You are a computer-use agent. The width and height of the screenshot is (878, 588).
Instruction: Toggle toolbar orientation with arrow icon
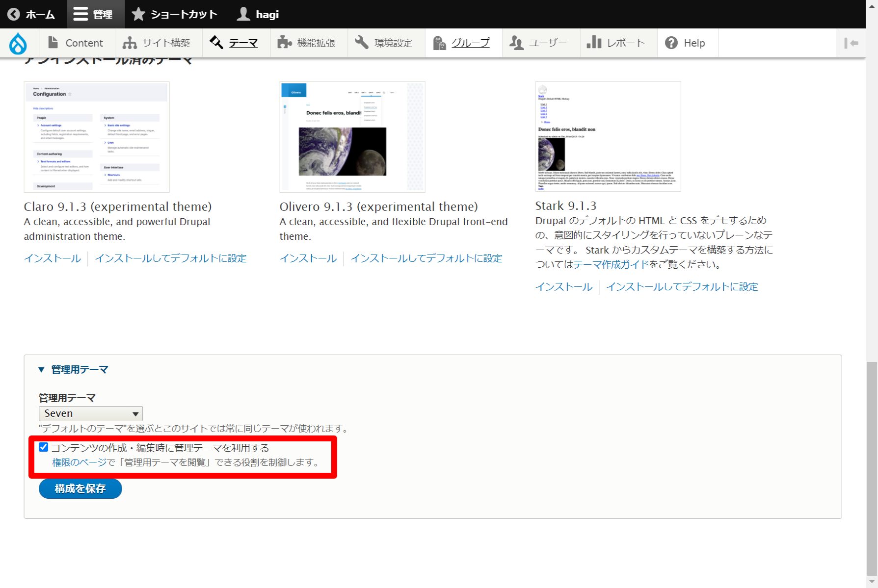pos(851,43)
